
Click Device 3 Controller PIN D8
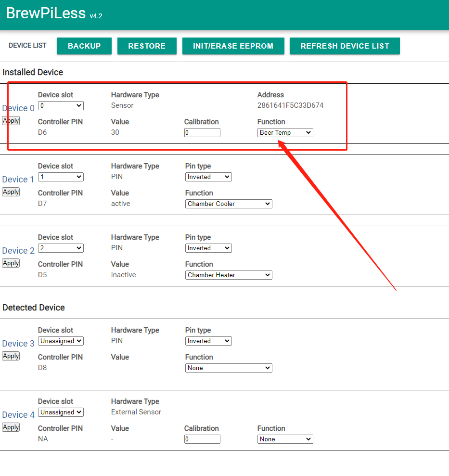[x=42, y=368]
